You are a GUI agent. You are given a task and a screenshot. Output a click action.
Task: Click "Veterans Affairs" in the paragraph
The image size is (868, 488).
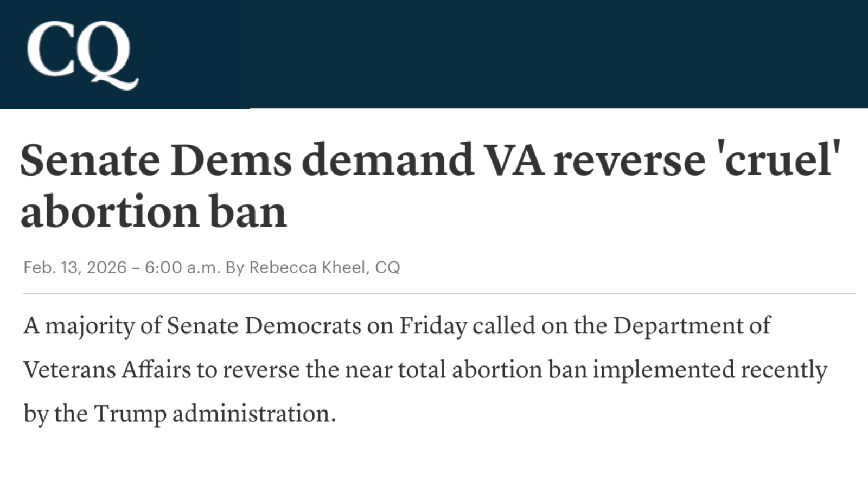pos(107,370)
